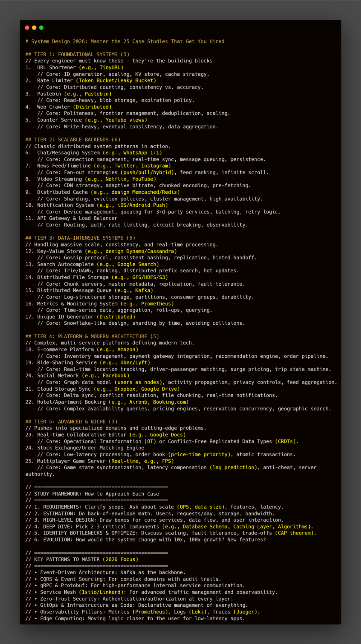Click the 'Distributed Message Queue (e.g., Kafka)' line

click(89, 291)
